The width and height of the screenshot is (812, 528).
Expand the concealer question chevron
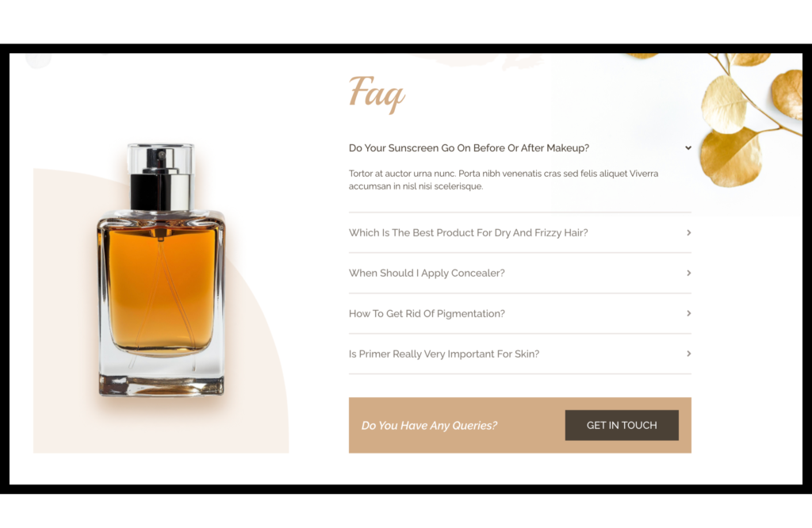(x=688, y=274)
